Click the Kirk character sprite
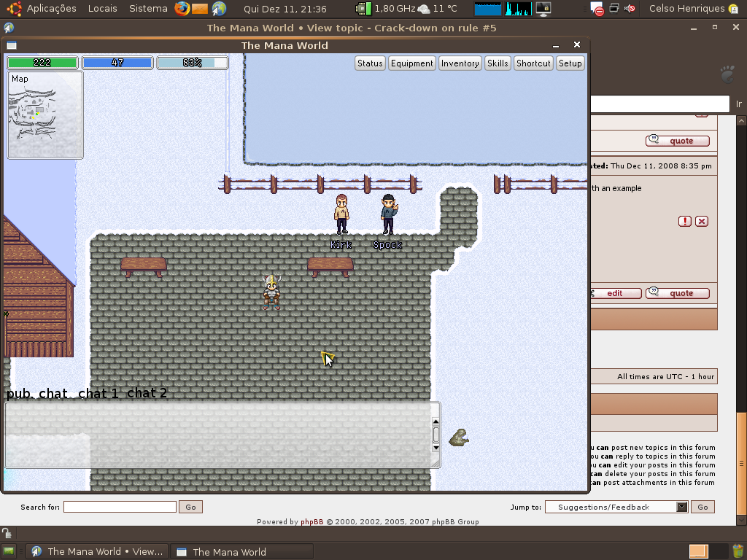 pyautogui.click(x=341, y=214)
